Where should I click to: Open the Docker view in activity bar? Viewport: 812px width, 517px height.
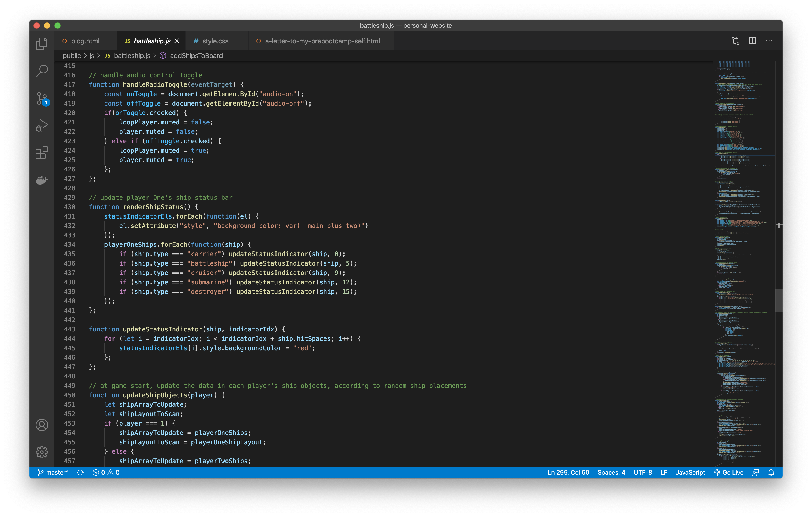tap(42, 180)
